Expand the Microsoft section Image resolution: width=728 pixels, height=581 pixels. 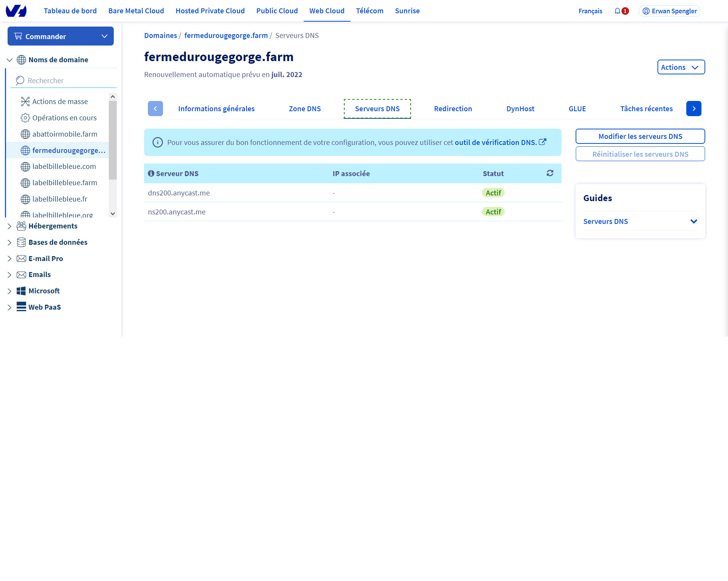(9, 291)
